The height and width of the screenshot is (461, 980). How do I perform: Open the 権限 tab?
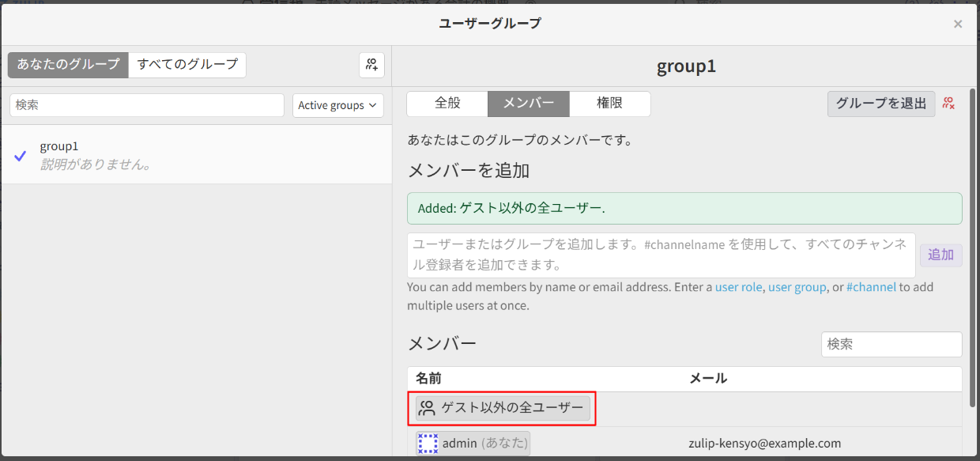[609, 104]
